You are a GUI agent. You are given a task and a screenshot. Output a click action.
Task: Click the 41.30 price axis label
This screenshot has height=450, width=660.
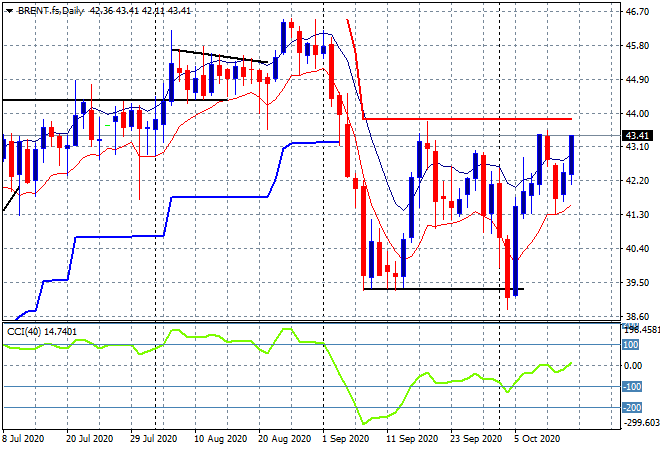pyautogui.click(x=637, y=215)
